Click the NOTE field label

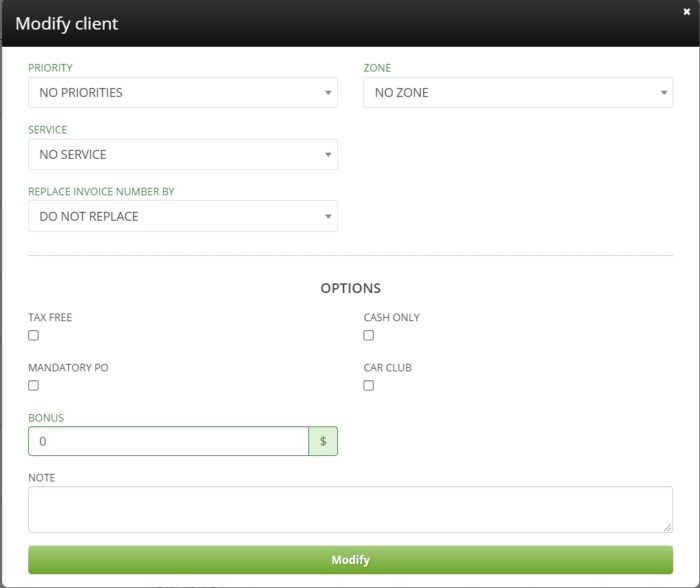42,478
